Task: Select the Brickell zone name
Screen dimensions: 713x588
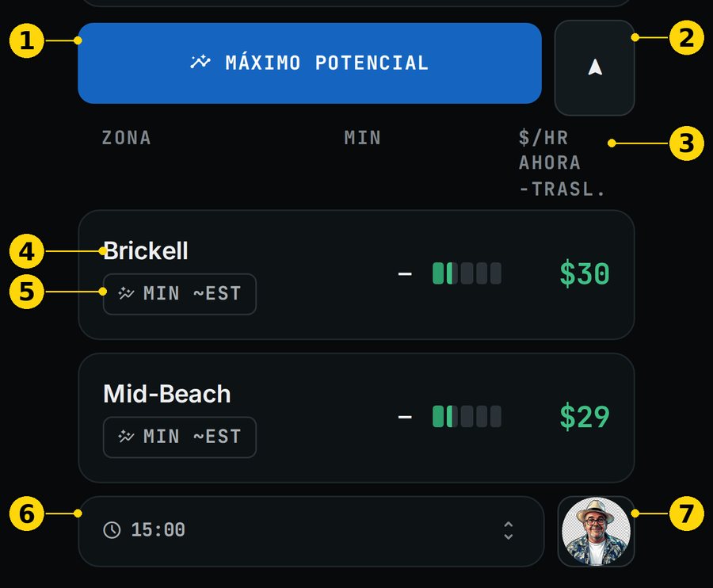Action: click(x=146, y=250)
